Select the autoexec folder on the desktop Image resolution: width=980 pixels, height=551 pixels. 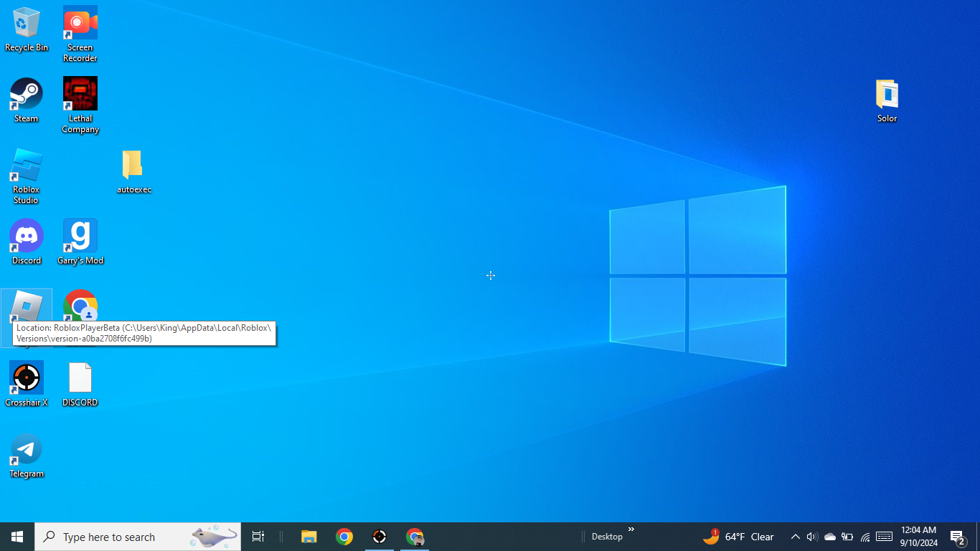(x=133, y=171)
